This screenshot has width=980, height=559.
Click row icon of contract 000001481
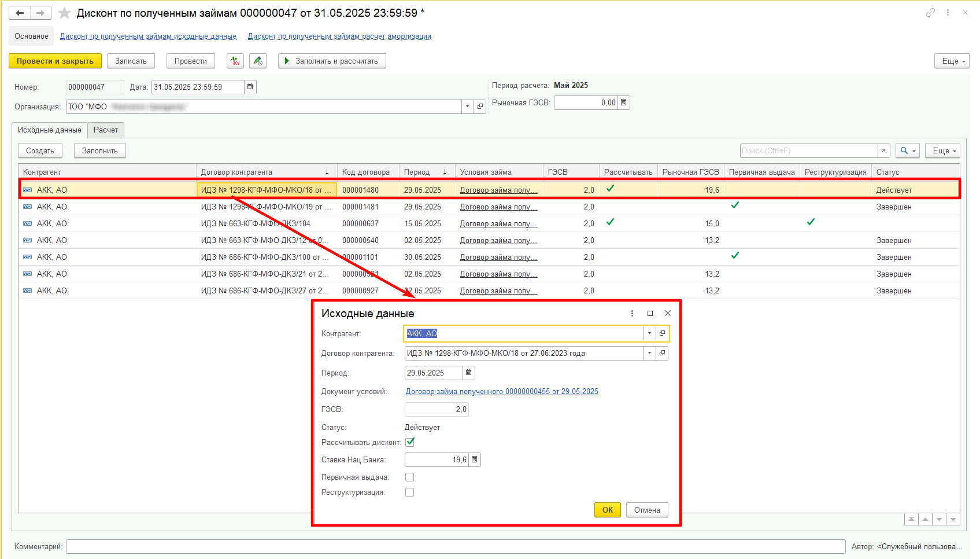coord(27,207)
